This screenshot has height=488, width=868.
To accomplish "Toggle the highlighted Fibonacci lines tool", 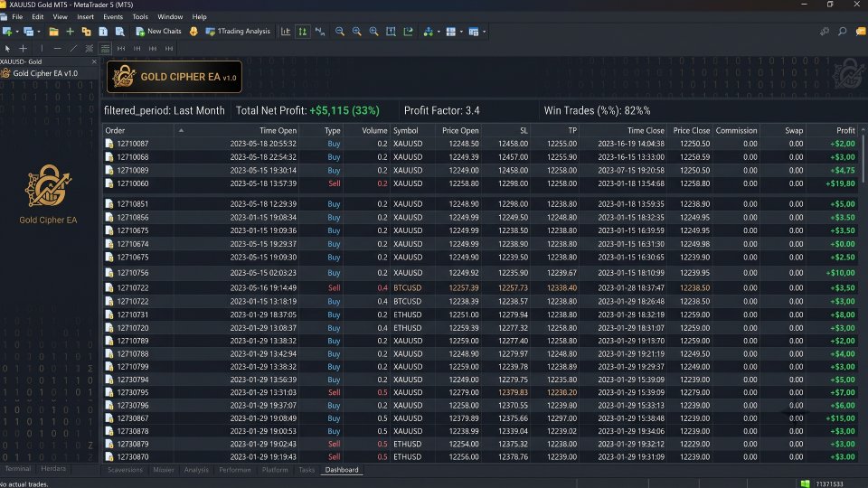I will (x=105, y=49).
